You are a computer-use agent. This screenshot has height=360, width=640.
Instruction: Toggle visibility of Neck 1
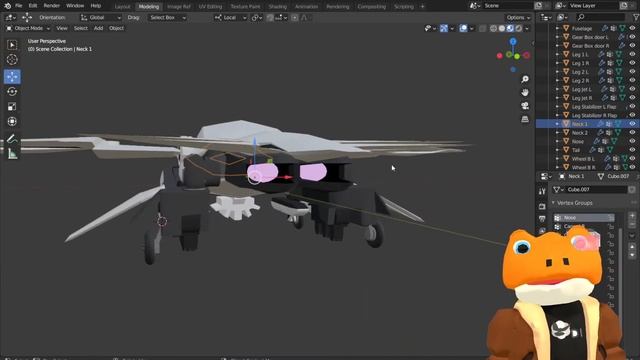coord(633,124)
